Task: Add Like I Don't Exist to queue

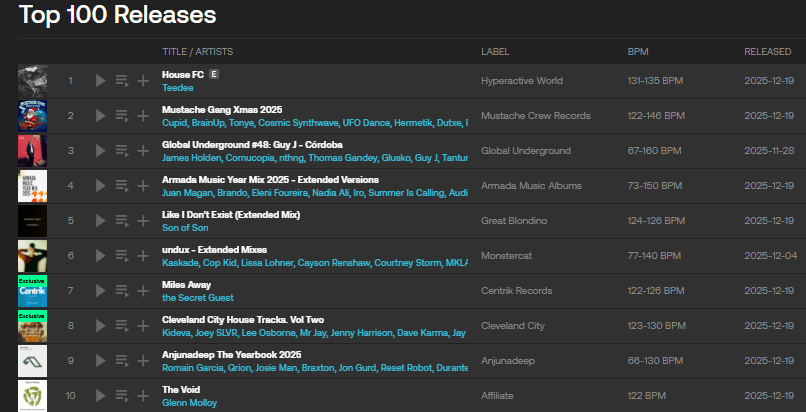Action: click(121, 221)
